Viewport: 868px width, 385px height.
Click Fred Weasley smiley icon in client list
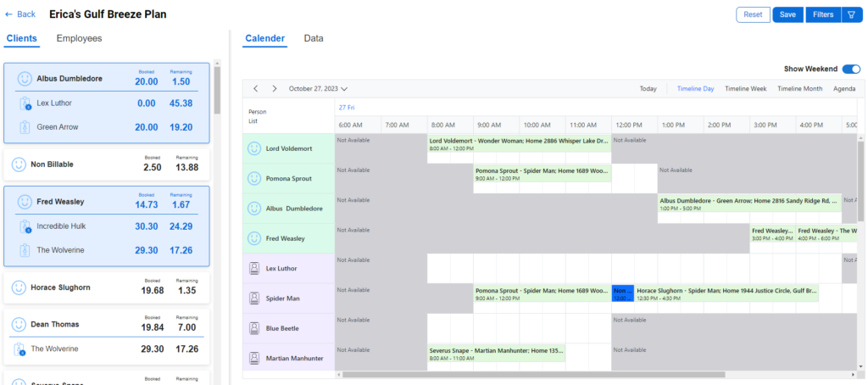[25, 202]
